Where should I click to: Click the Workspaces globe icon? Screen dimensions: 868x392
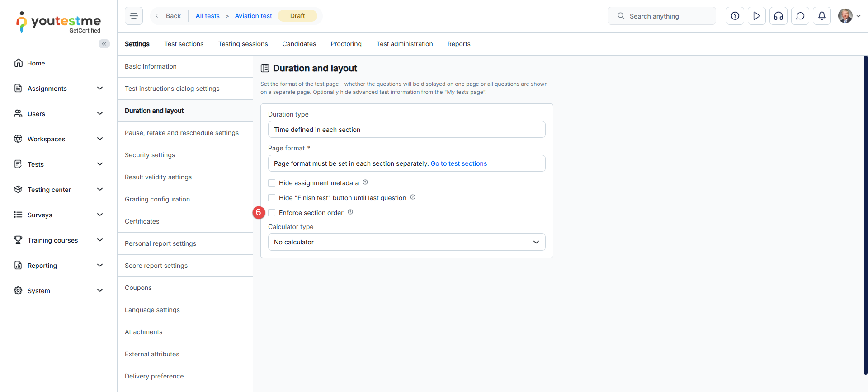(18, 139)
